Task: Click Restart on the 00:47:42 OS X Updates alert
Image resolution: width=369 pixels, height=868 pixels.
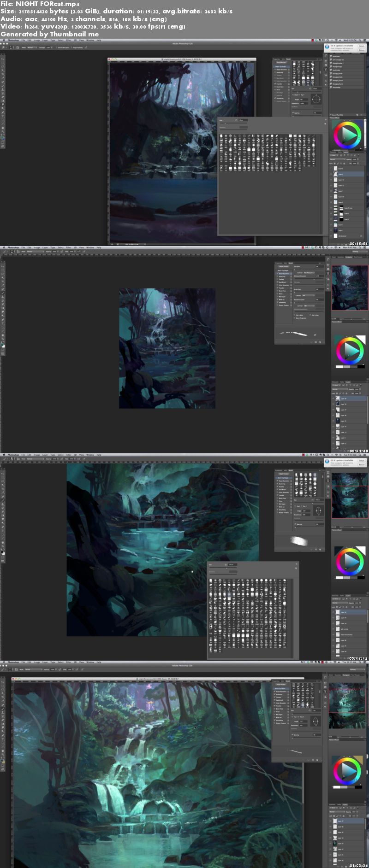Action: pos(362,464)
